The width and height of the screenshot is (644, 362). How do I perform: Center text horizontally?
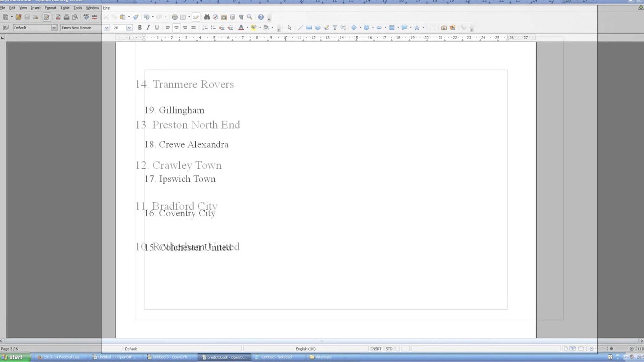point(176,28)
